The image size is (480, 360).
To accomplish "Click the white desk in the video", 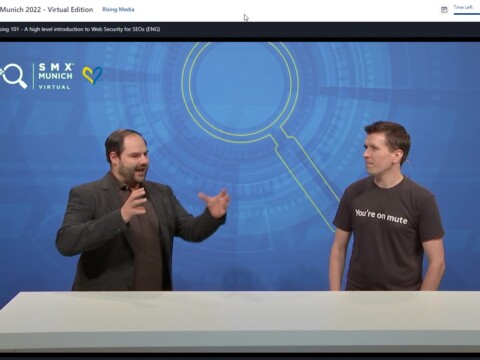I will (x=240, y=321).
